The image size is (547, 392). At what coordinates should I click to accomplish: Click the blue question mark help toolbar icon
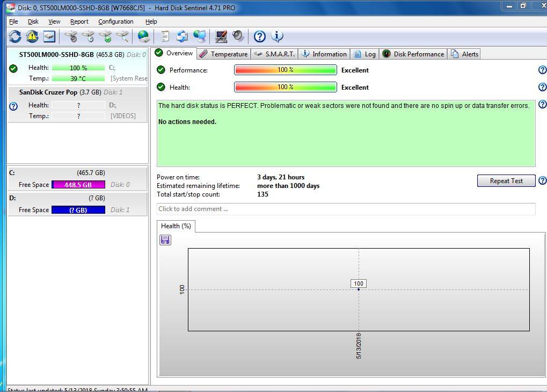260,37
